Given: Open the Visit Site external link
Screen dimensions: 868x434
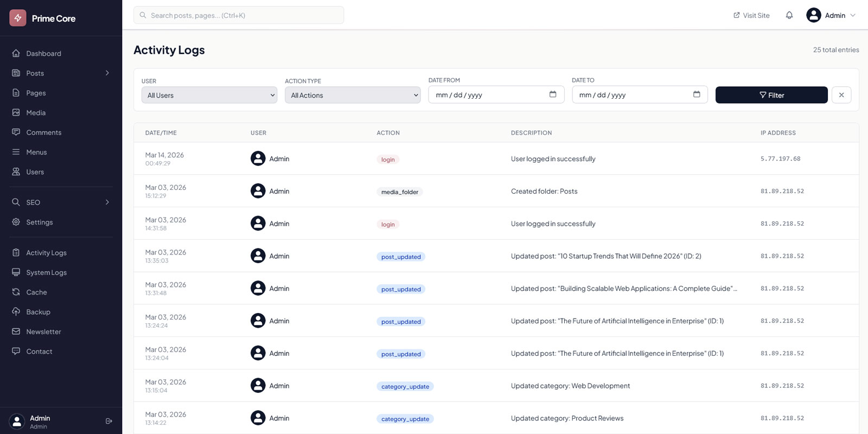Looking at the screenshot, I should pyautogui.click(x=751, y=15).
